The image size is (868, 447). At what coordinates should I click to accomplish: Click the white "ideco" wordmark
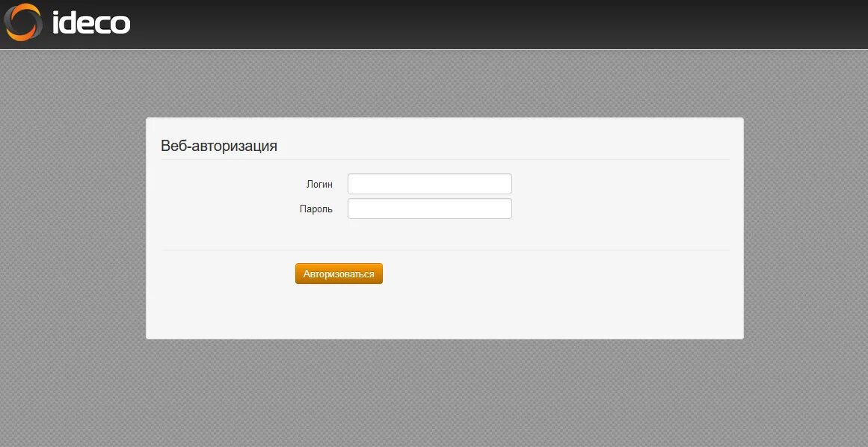click(x=91, y=23)
